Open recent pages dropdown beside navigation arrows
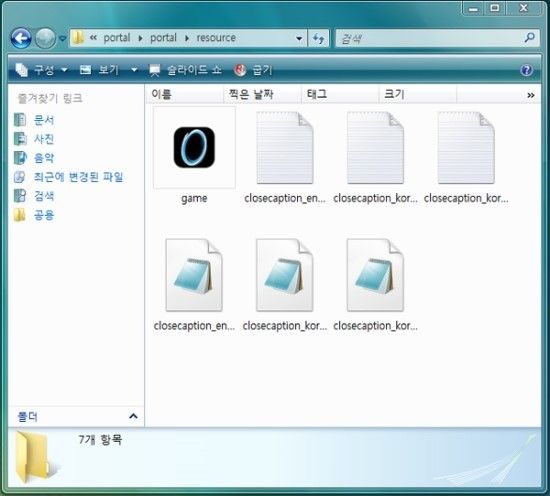The image size is (550, 496). [x=62, y=38]
